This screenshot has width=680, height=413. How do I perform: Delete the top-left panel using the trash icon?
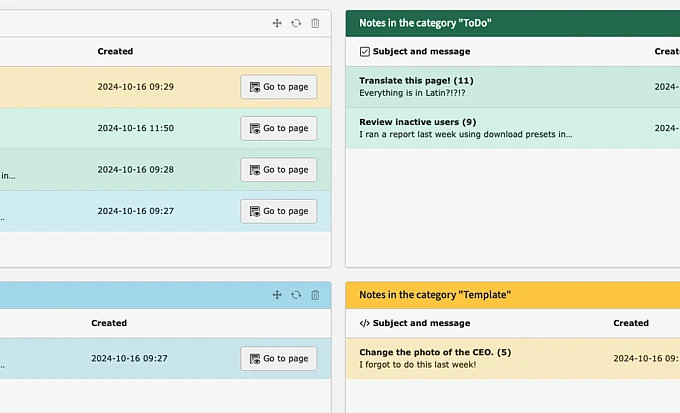pyautogui.click(x=315, y=23)
